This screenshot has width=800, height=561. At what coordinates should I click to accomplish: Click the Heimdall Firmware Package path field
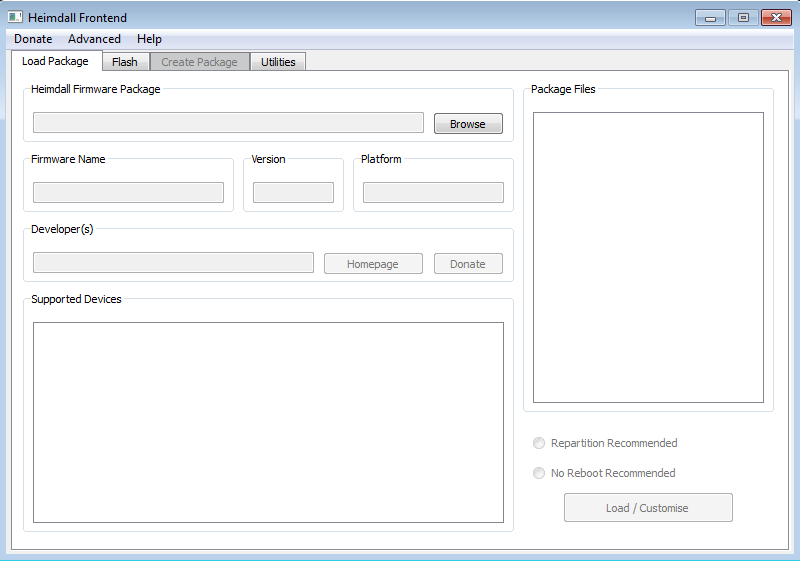click(x=228, y=122)
